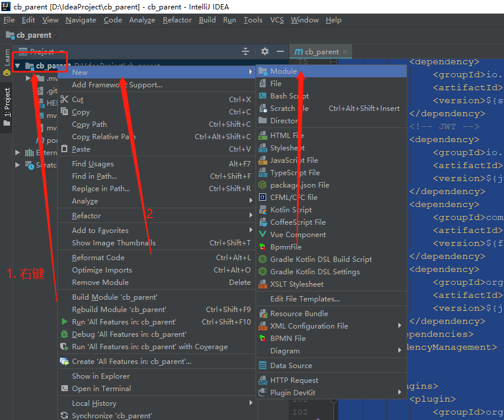Image resolution: width=504 pixels, height=420 pixels.
Task: Click the Vue Component icon
Action: [263, 235]
